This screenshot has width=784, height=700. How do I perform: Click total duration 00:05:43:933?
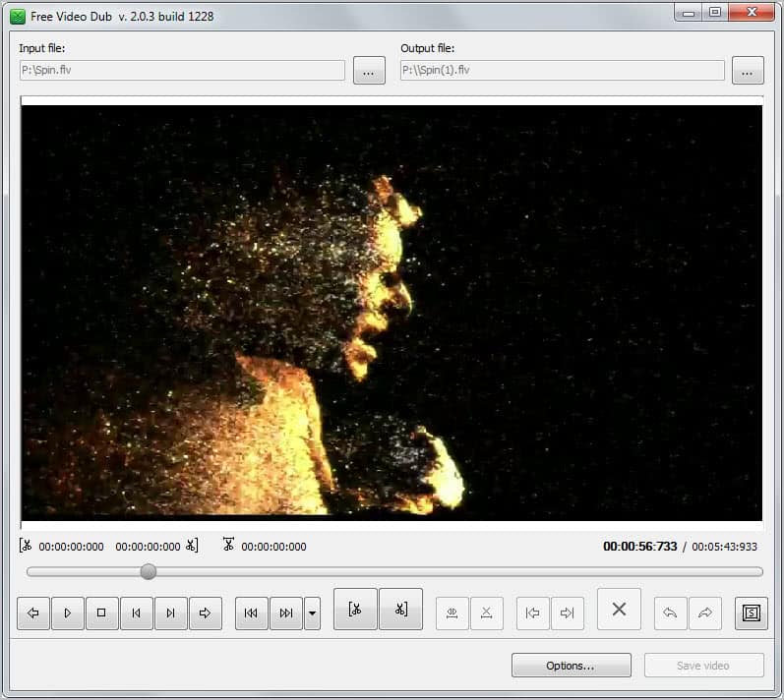pos(725,547)
